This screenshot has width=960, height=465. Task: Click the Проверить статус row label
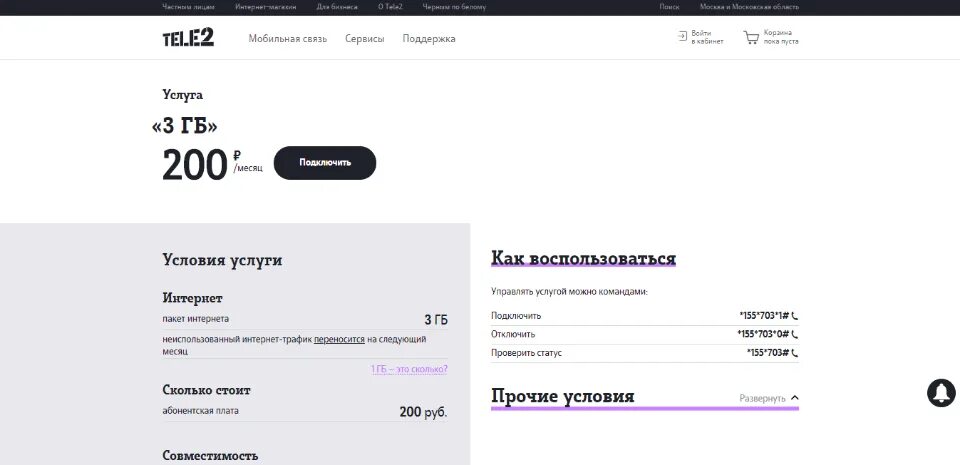click(x=526, y=353)
